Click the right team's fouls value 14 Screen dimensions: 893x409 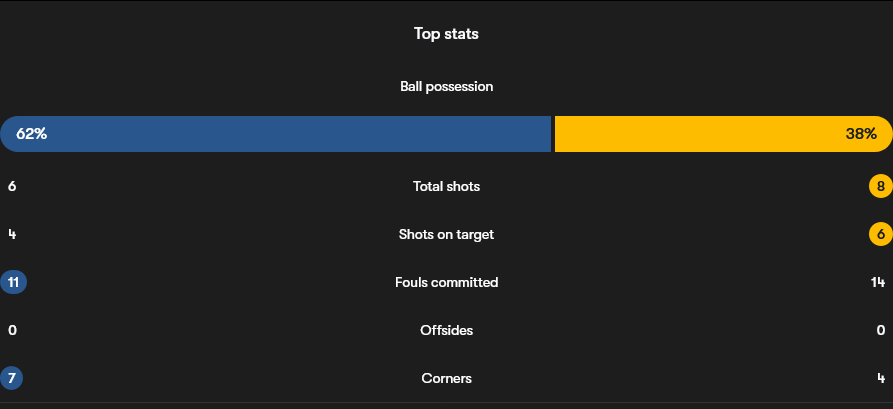(878, 282)
